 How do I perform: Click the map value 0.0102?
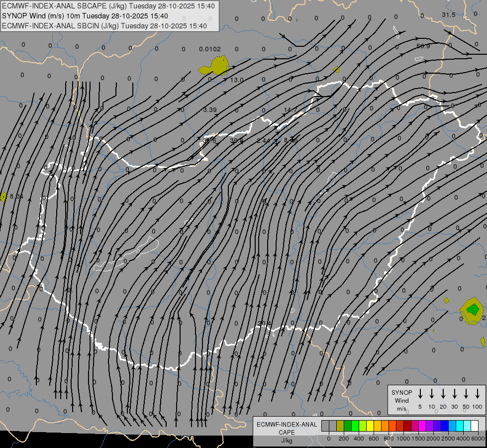pyautogui.click(x=210, y=49)
